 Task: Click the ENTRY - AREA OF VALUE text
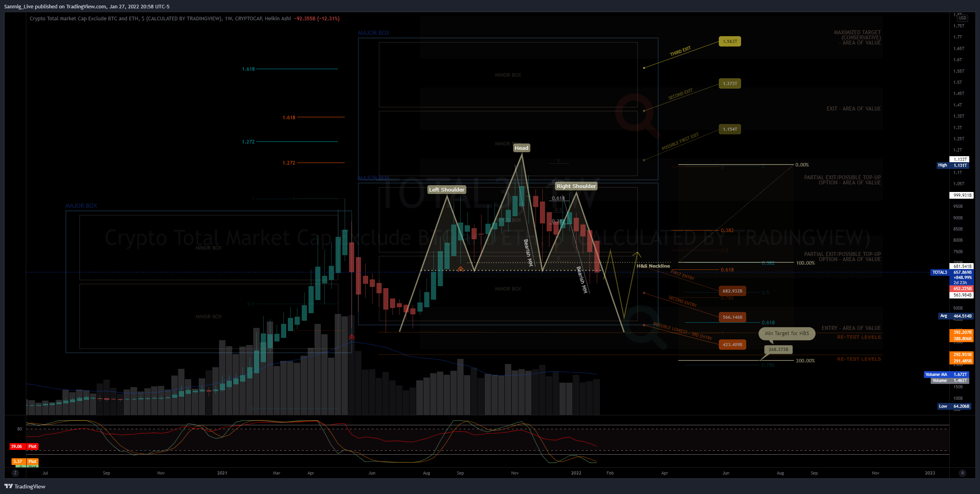(851, 328)
